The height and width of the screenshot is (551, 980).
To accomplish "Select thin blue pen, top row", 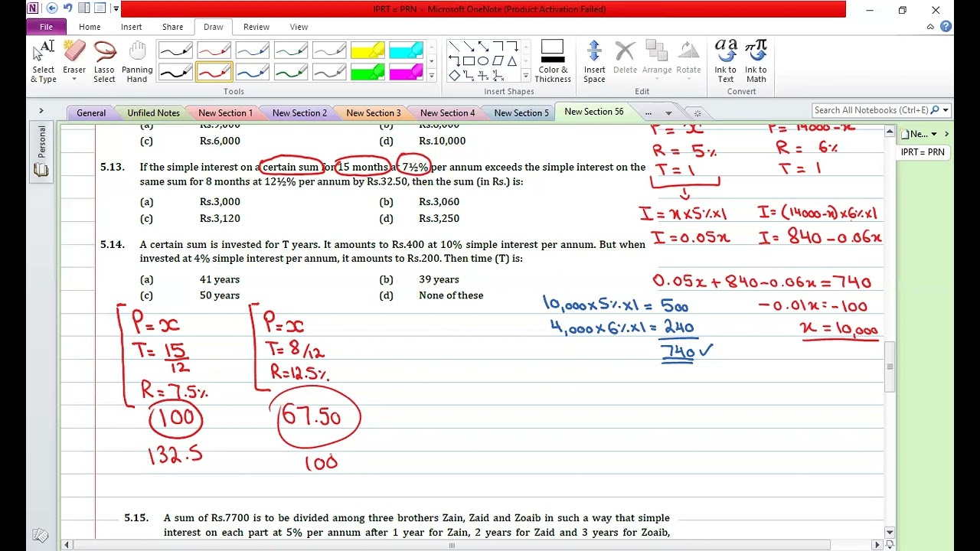I will (x=252, y=51).
